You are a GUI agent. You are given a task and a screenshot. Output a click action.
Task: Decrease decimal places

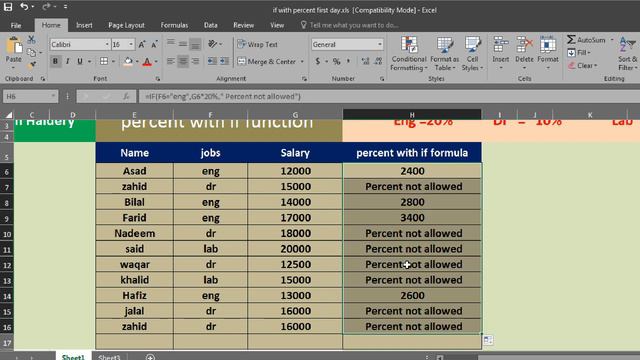click(x=378, y=61)
